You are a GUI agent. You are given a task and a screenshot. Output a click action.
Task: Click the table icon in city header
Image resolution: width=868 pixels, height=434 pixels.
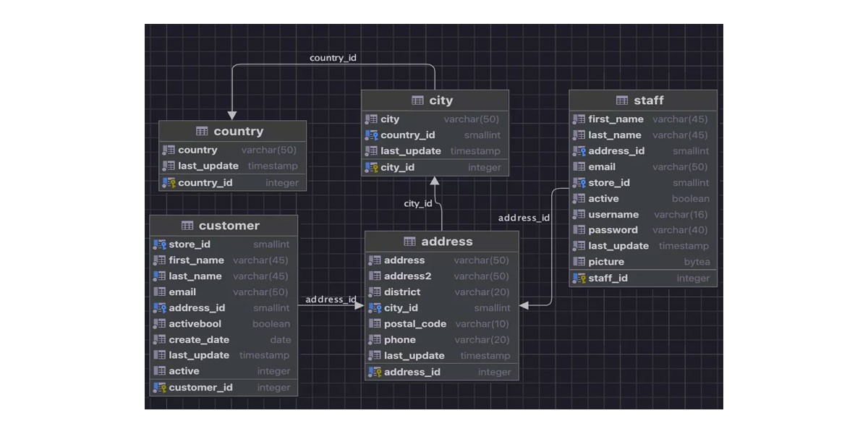417,101
